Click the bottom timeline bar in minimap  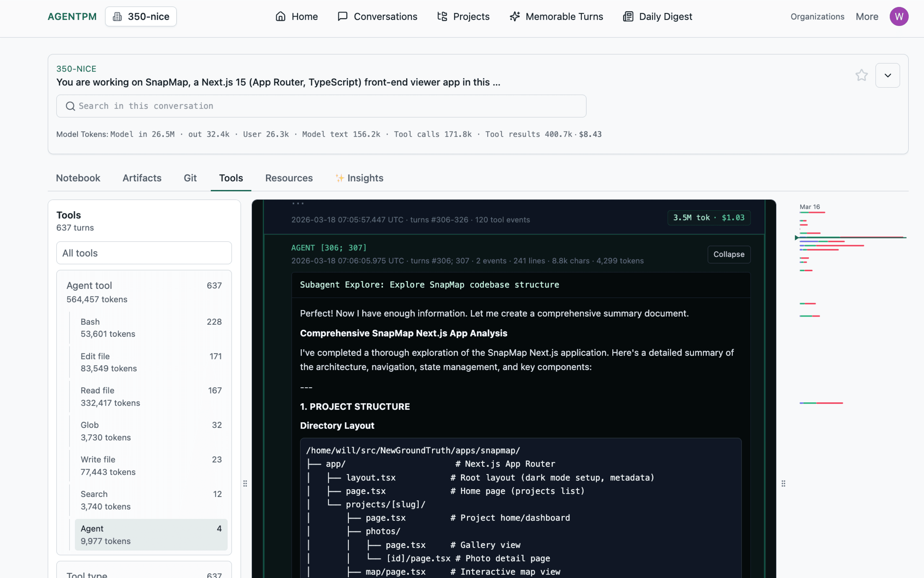pos(821,403)
